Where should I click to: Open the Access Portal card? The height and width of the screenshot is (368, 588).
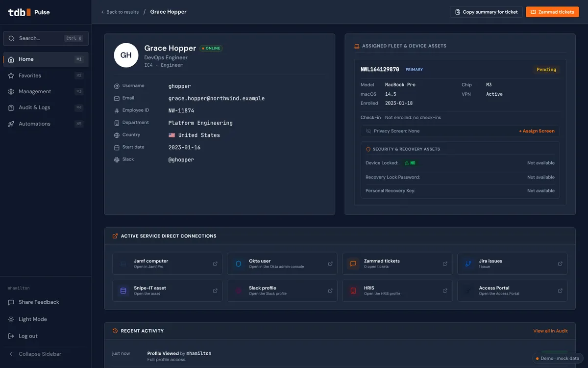click(x=513, y=290)
